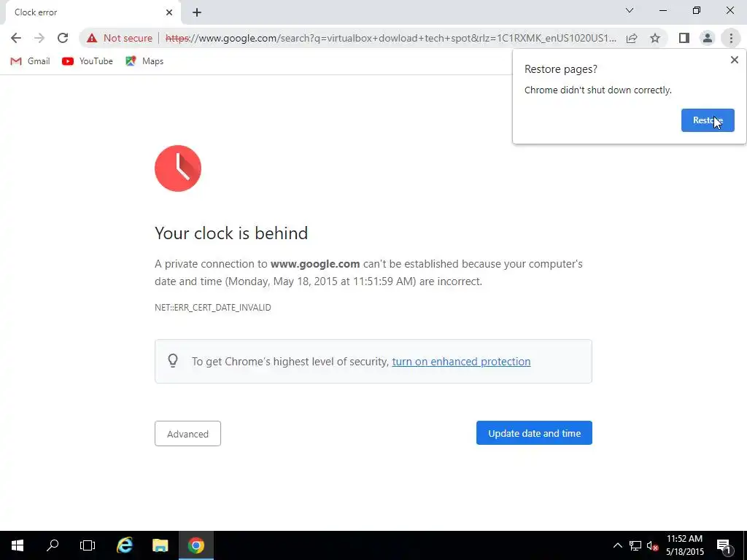Share this page using the share icon
The image size is (747, 560).
point(632,38)
